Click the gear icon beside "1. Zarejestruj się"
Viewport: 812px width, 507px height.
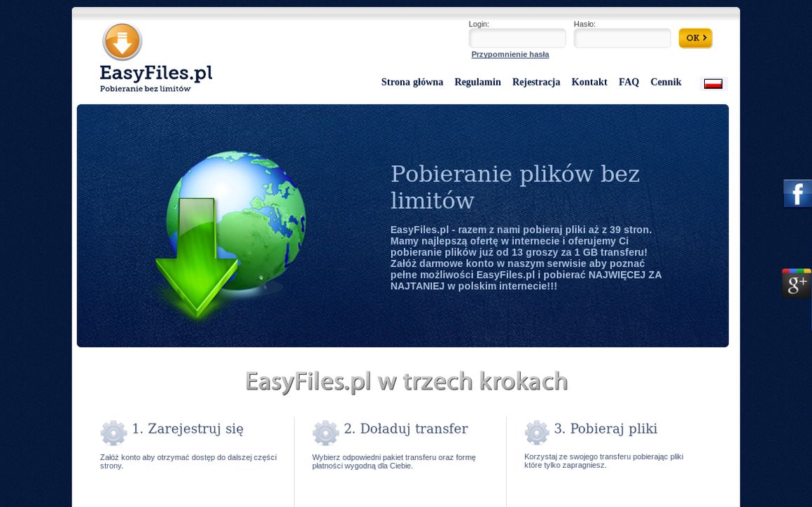click(113, 432)
